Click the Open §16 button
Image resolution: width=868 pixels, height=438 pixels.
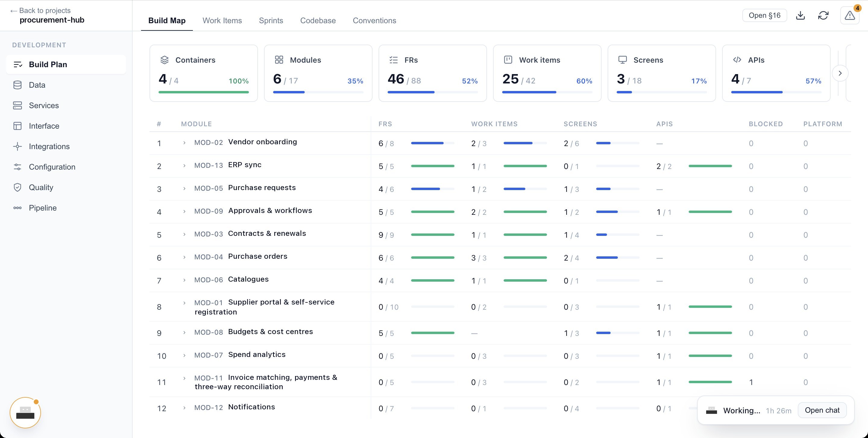point(765,15)
